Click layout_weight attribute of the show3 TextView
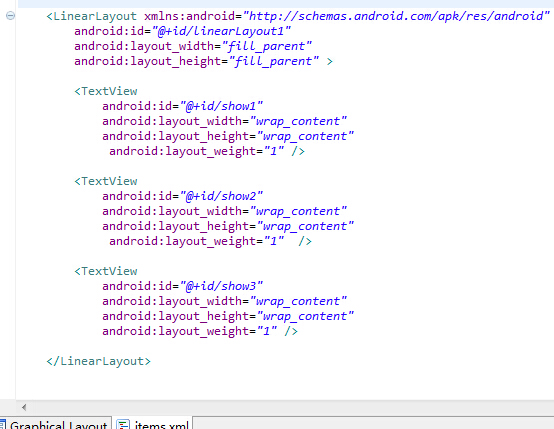This screenshot has width=554, height=429. click(x=189, y=331)
